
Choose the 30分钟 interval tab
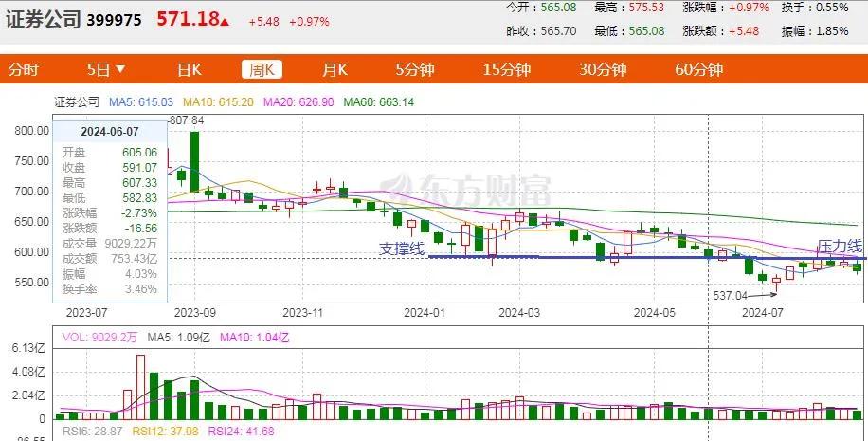(603, 69)
